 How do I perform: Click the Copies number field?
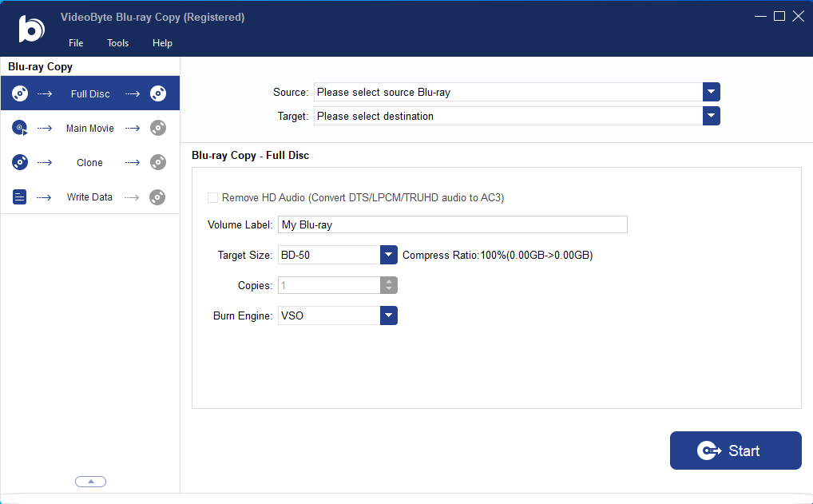pyautogui.click(x=329, y=285)
